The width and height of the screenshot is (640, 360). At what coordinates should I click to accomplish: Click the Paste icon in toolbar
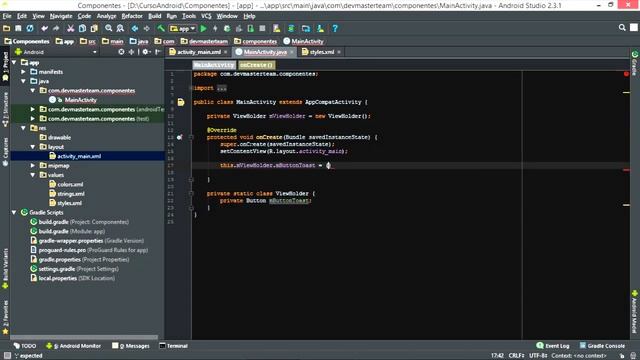point(94,29)
